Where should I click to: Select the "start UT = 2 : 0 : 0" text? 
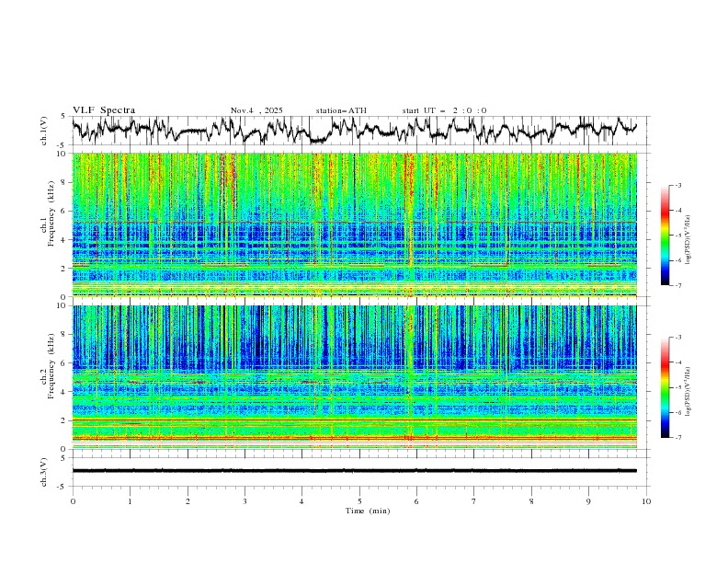click(444, 110)
